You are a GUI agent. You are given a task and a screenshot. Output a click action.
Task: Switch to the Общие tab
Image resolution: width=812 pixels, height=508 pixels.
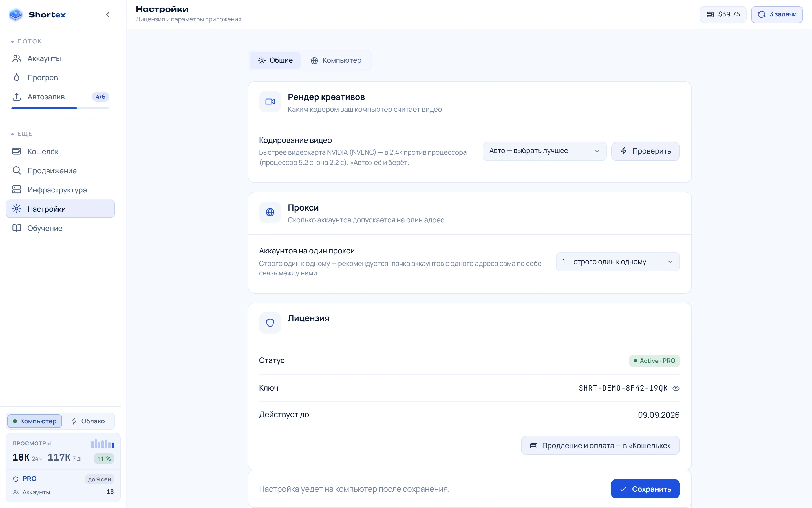click(x=275, y=60)
